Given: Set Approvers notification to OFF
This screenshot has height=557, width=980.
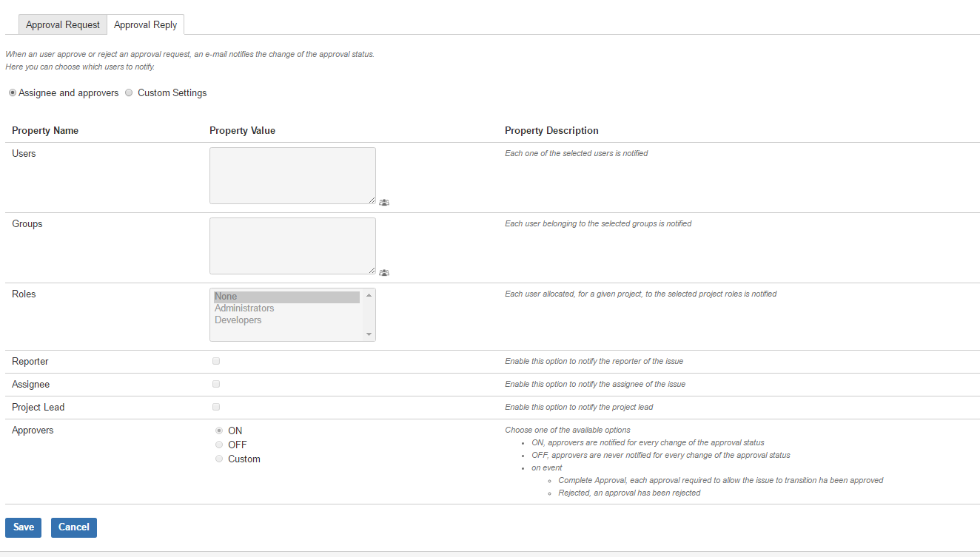Looking at the screenshot, I should coord(219,445).
